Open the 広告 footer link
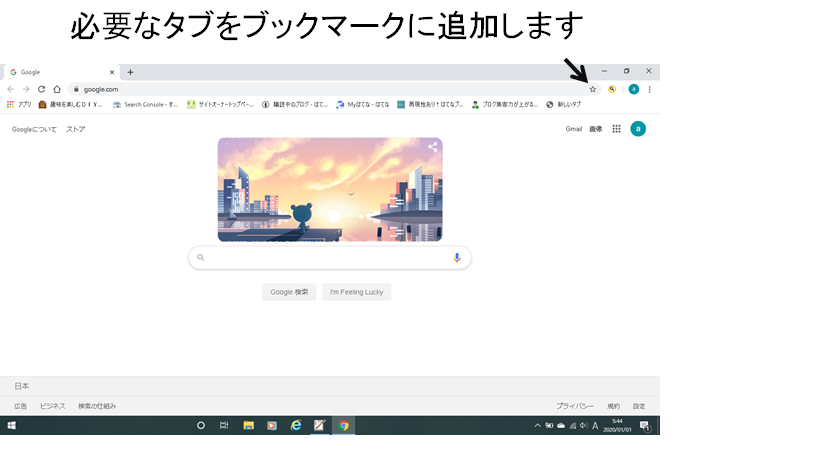The height and width of the screenshot is (460, 819). (x=20, y=406)
